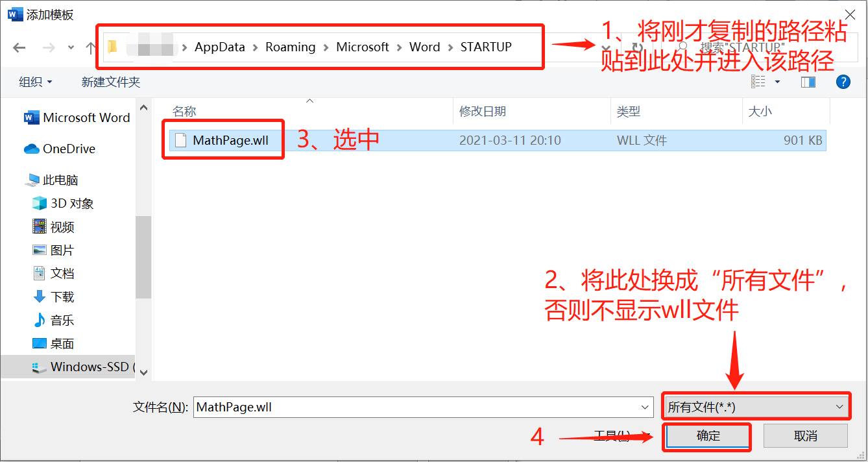Toggle the preview pane icon

click(808, 82)
